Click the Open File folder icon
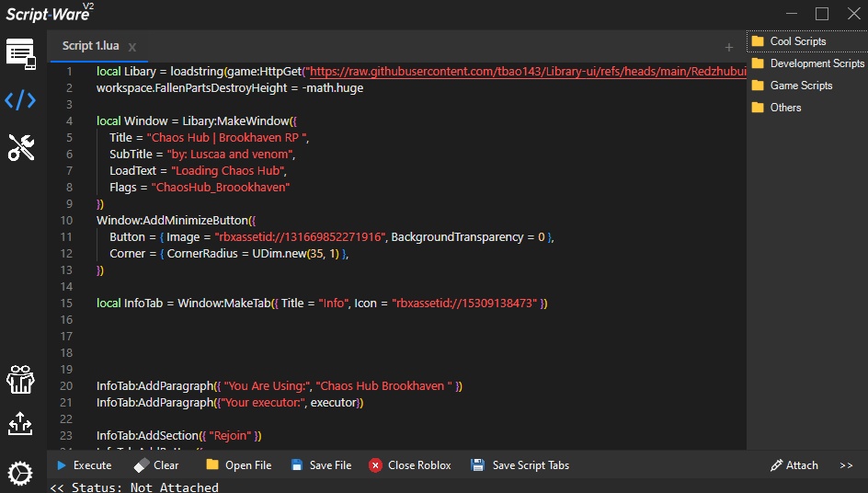 [212, 464]
